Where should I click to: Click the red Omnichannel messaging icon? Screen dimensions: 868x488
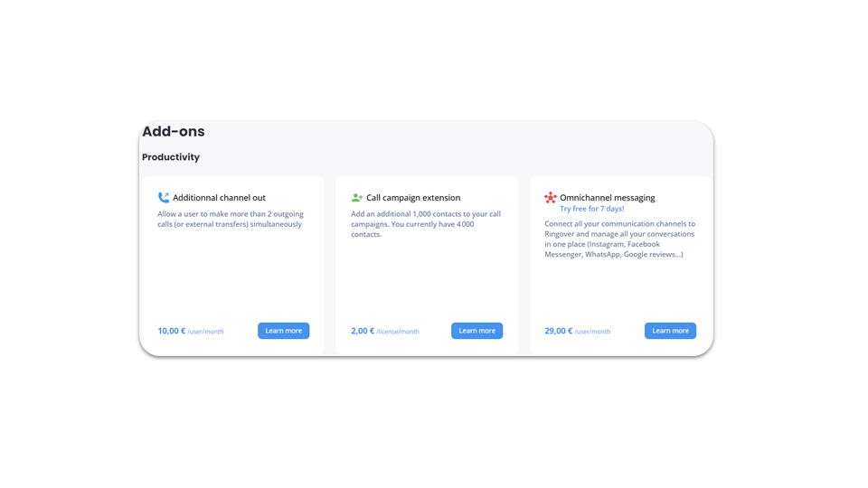coord(551,198)
